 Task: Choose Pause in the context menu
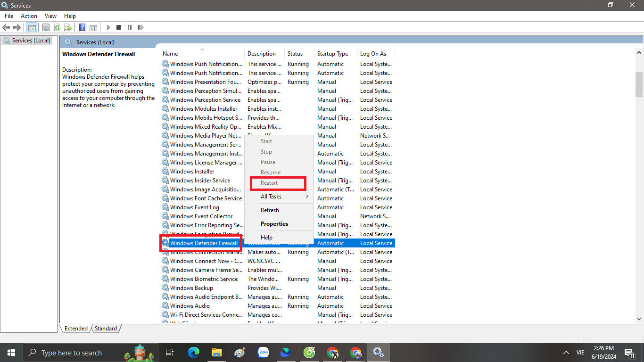[x=279, y=162]
